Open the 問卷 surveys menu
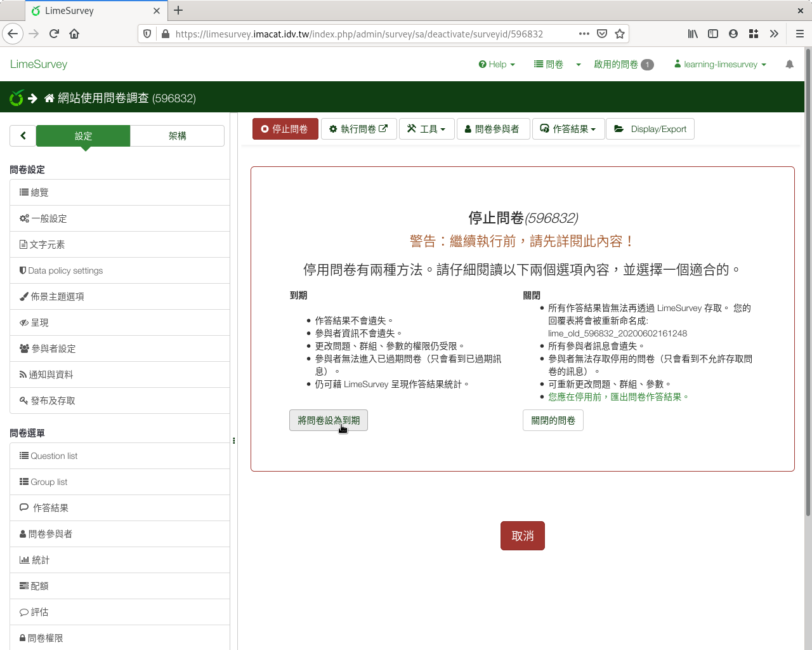This screenshot has width=812, height=650. click(549, 64)
